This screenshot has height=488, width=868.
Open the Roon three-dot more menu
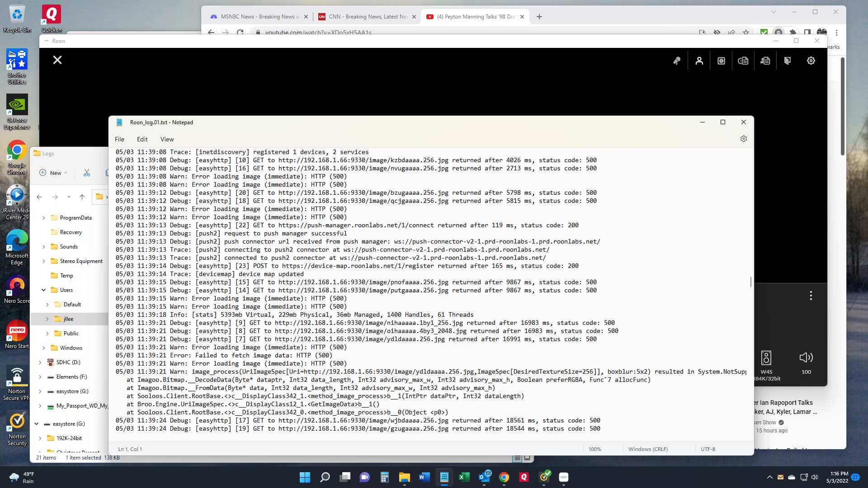(x=811, y=296)
